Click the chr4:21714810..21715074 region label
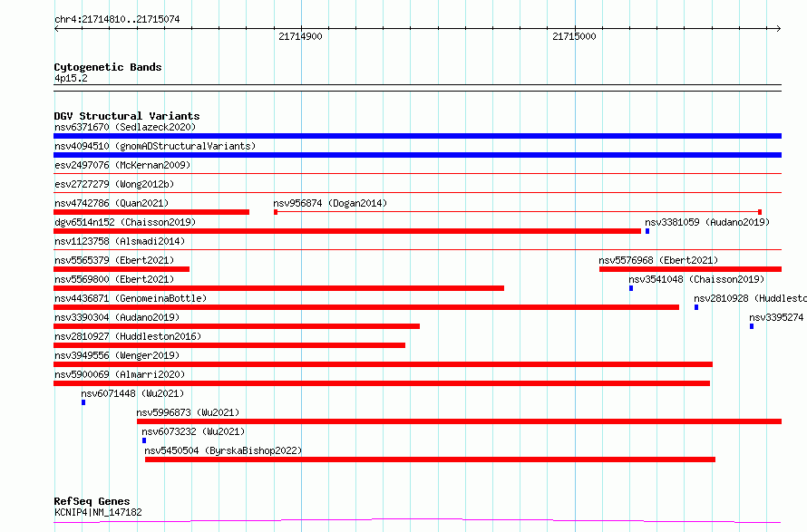 [117, 20]
